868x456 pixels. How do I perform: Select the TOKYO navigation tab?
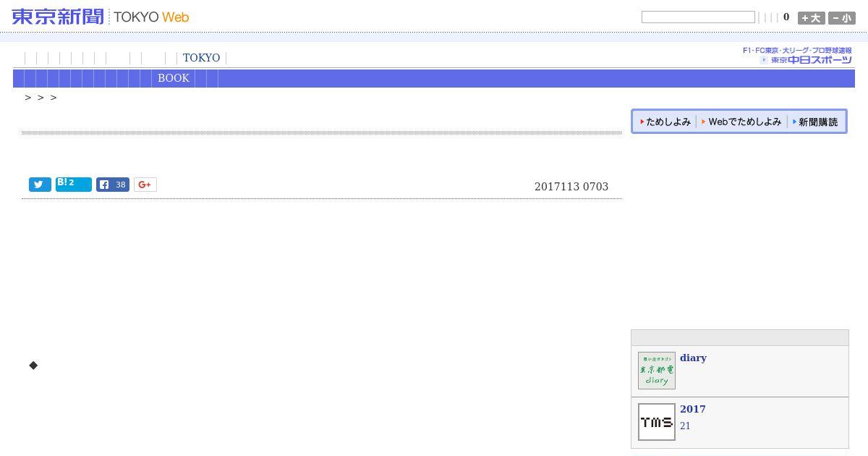tap(201, 58)
